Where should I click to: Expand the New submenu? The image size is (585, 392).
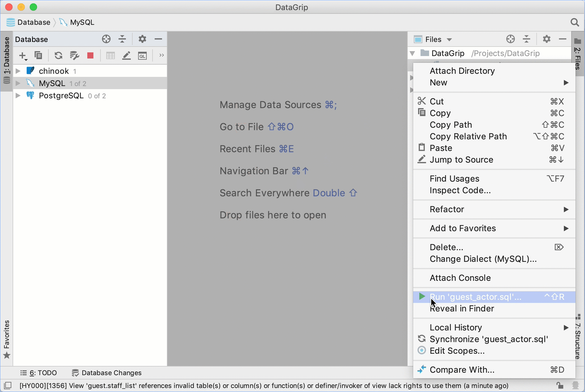tap(494, 82)
